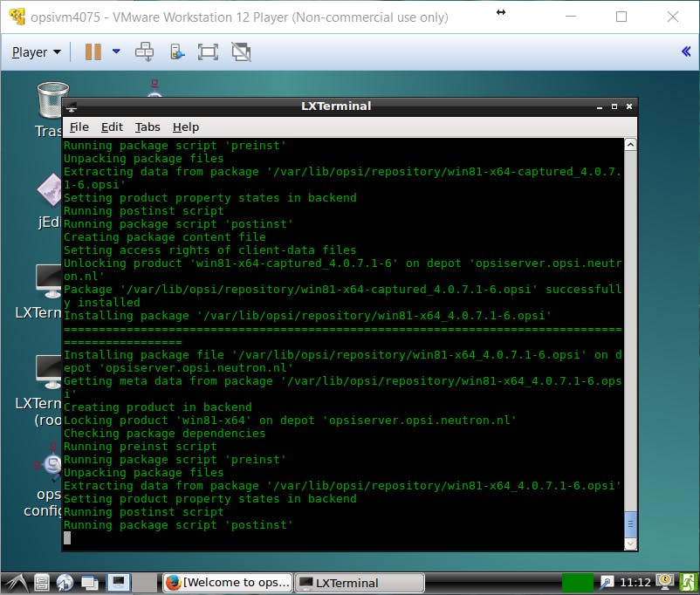
Task: Click terminal scrollbar down arrow
Action: [x=630, y=544]
